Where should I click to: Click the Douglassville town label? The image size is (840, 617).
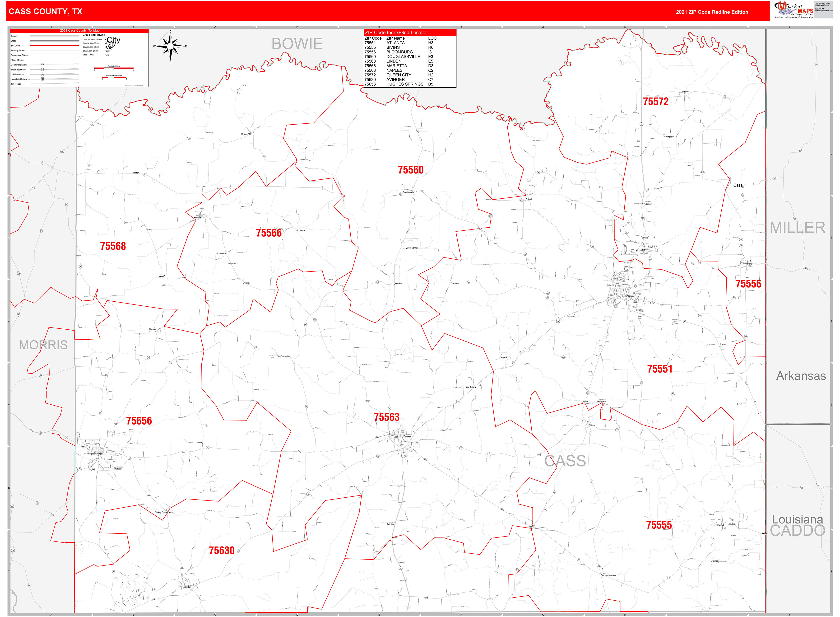[408, 192]
